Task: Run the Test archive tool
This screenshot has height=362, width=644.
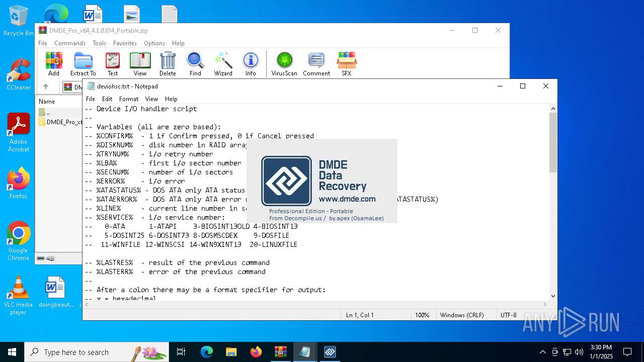Action: click(113, 64)
